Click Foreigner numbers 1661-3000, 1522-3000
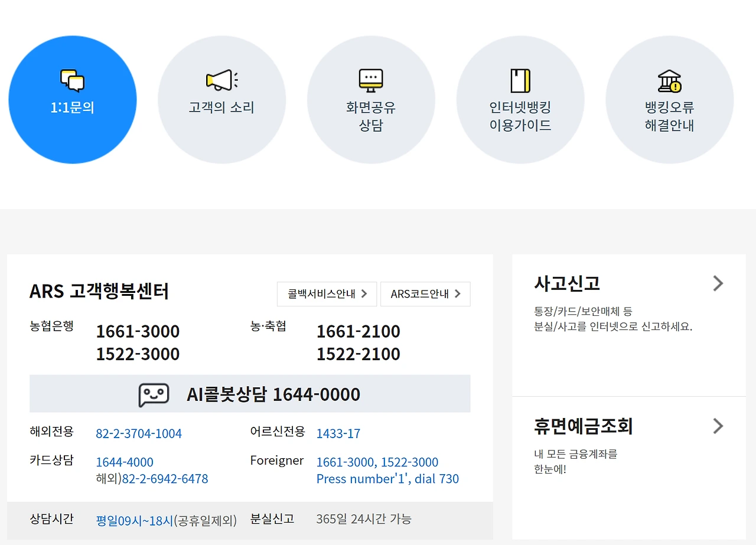This screenshot has width=756, height=545. tap(377, 462)
